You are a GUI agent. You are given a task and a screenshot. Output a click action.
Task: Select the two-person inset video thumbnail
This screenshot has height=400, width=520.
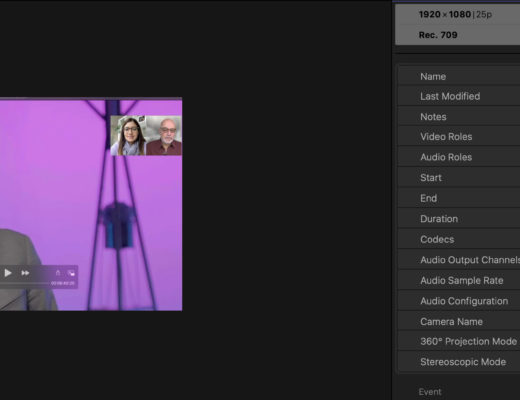click(x=146, y=135)
